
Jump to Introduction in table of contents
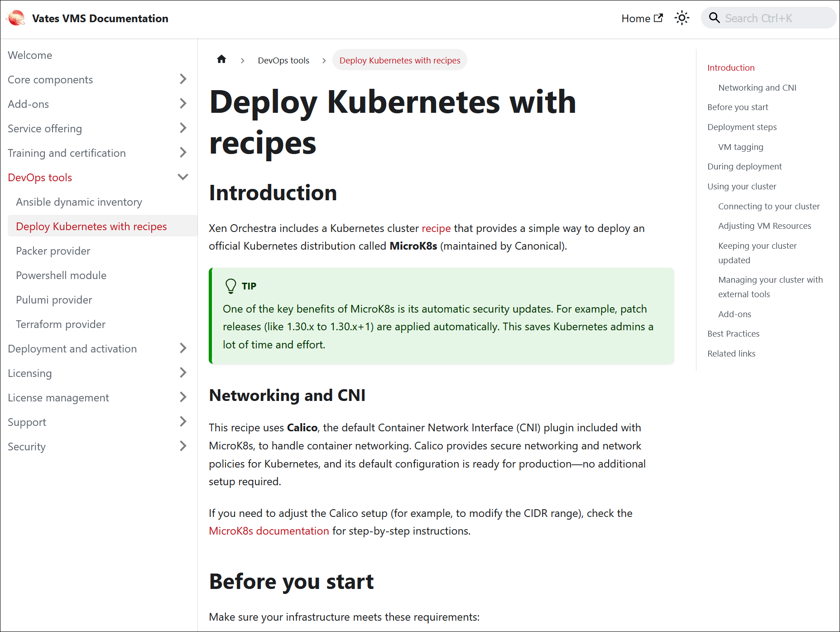click(x=731, y=68)
